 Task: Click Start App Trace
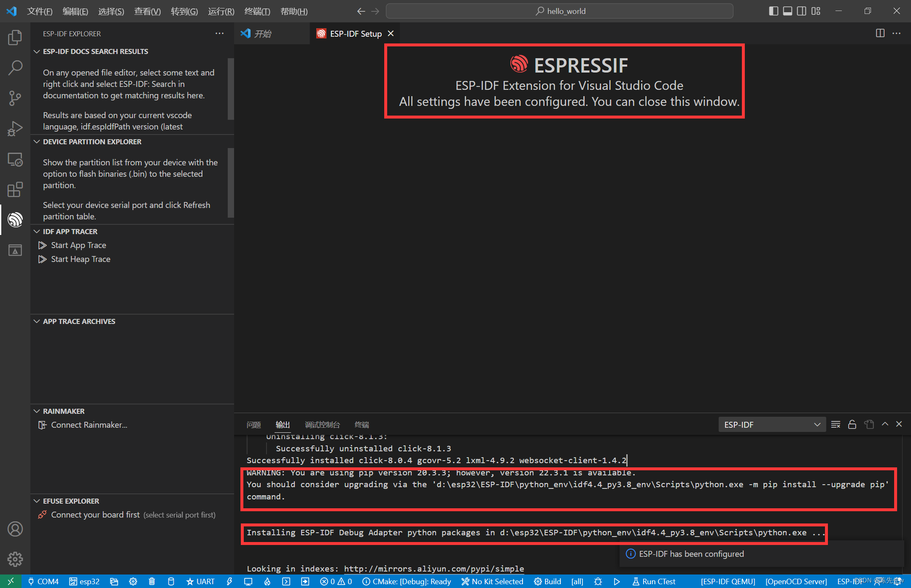click(x=78, y=245)
